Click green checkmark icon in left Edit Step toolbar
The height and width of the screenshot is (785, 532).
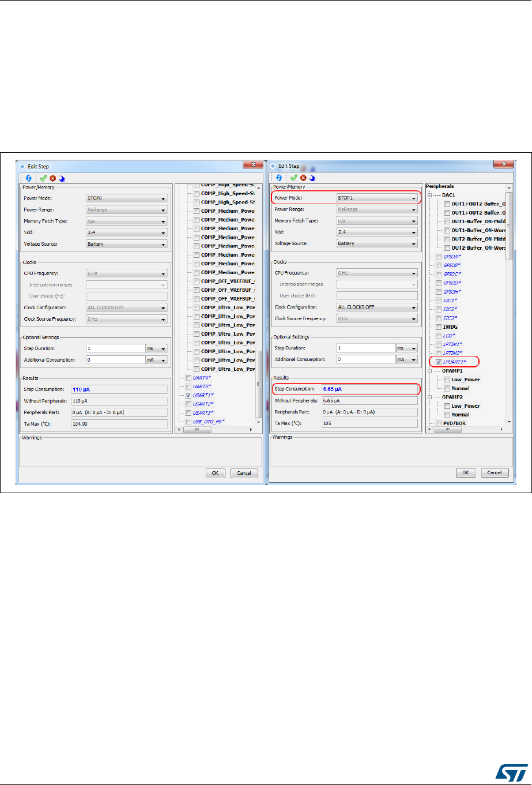pos(44,179)
